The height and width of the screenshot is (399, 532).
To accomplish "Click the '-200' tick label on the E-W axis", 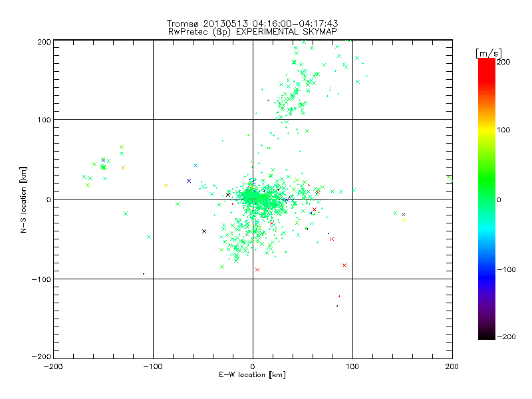I will tap(53, 366).
